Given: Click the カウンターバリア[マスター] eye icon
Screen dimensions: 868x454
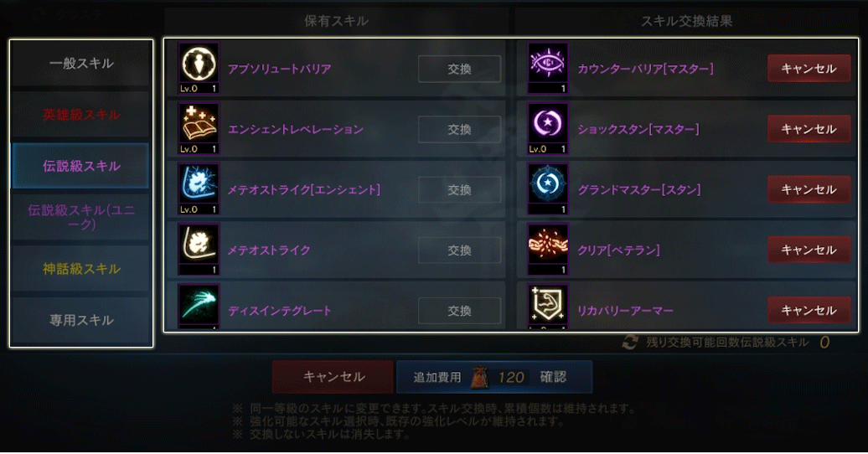Looking at the screenshot, I should (547, 68).
